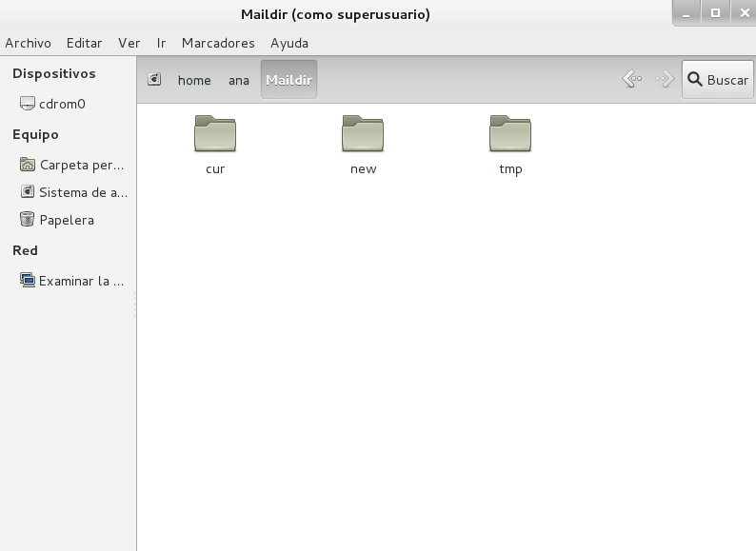Open the tmp folder icon
756x551 pixels.
click(510, 133)
